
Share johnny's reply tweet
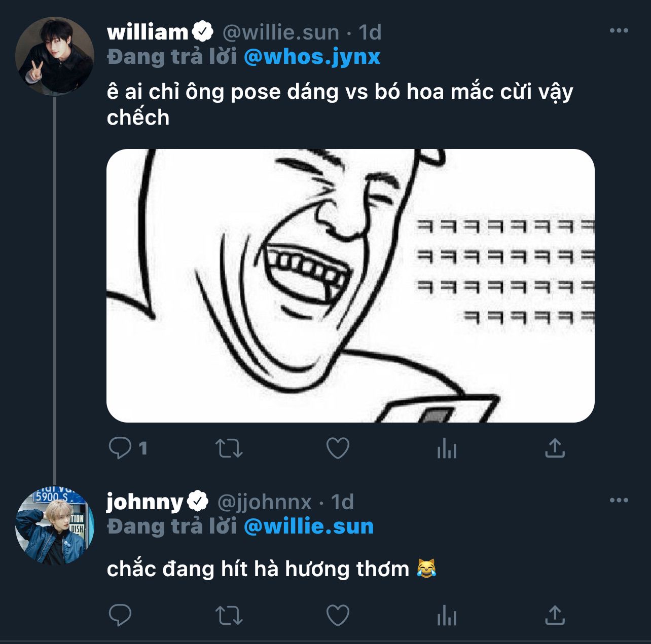[555, 616]
